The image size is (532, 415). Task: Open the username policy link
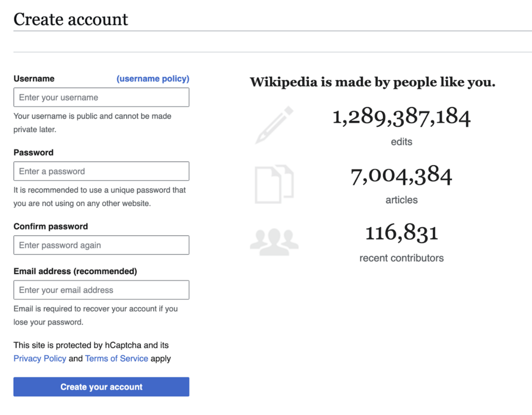click(x=153, y=79)
